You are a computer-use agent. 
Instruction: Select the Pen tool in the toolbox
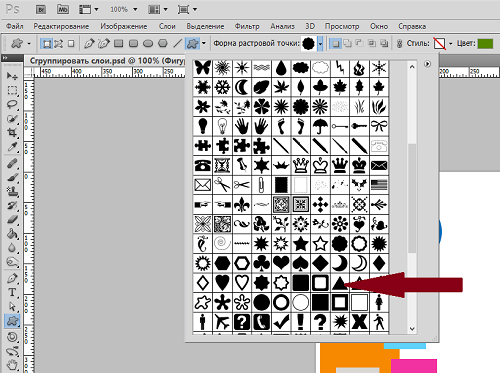12,278
